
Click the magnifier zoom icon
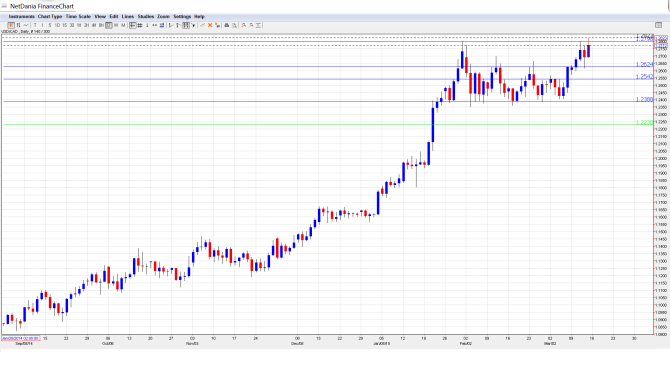pos(234,26)
